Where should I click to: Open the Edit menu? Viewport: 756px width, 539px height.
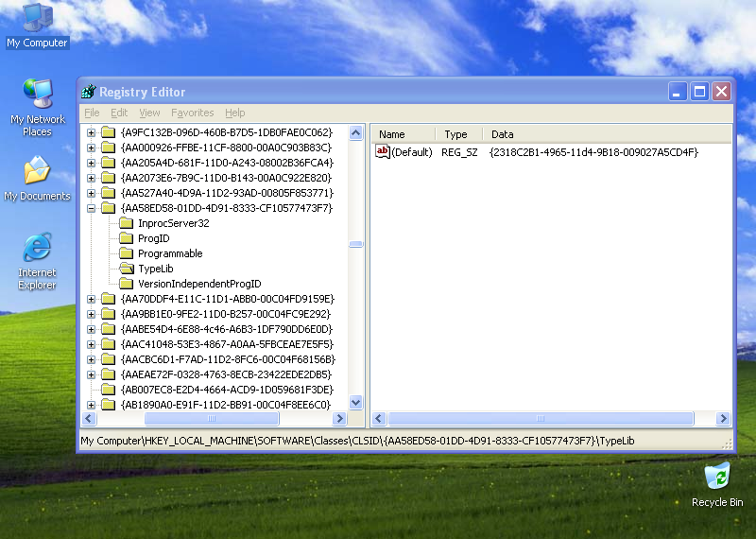(x=119, y=113)
